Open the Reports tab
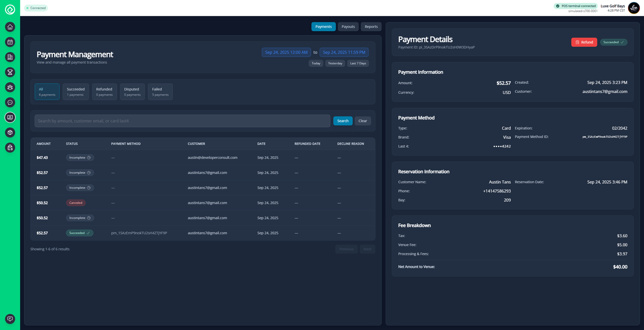This screenshot has height=330, width=644. [x=371, y=27]
